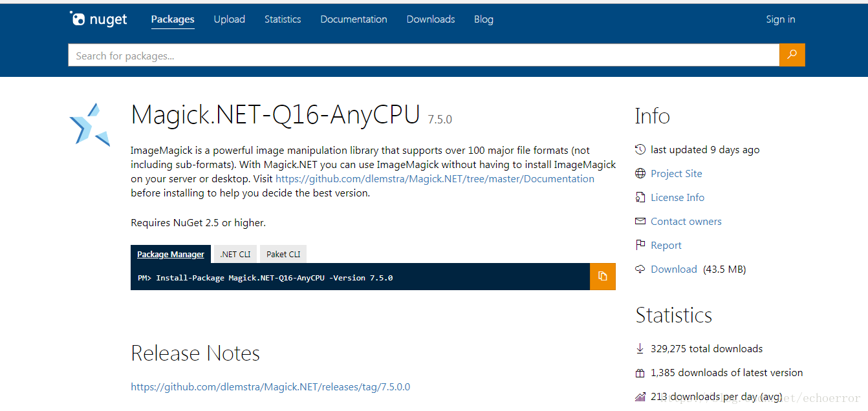The height and width of the screenshot is (411, 868).
Task: Open the Statistics nav link
Action: point(283,19)
